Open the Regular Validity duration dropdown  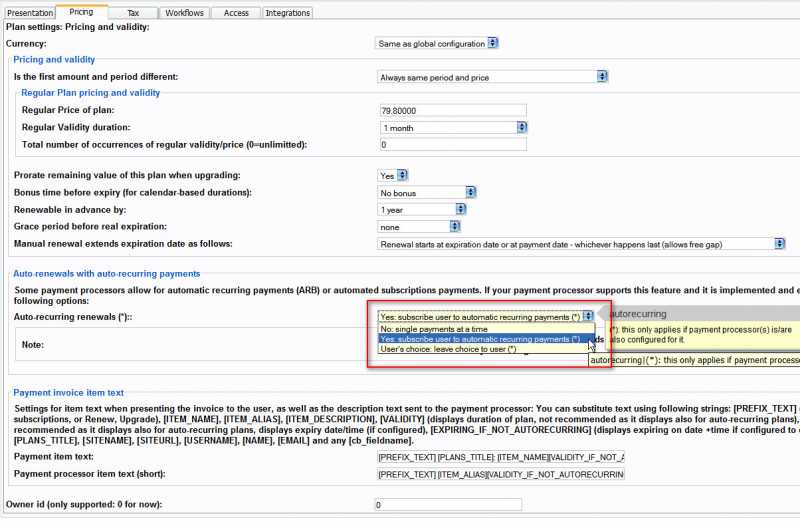coord(454,128)
